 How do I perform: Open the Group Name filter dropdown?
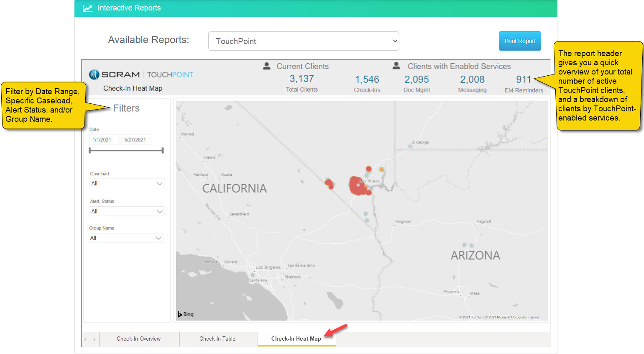(126, 238)
